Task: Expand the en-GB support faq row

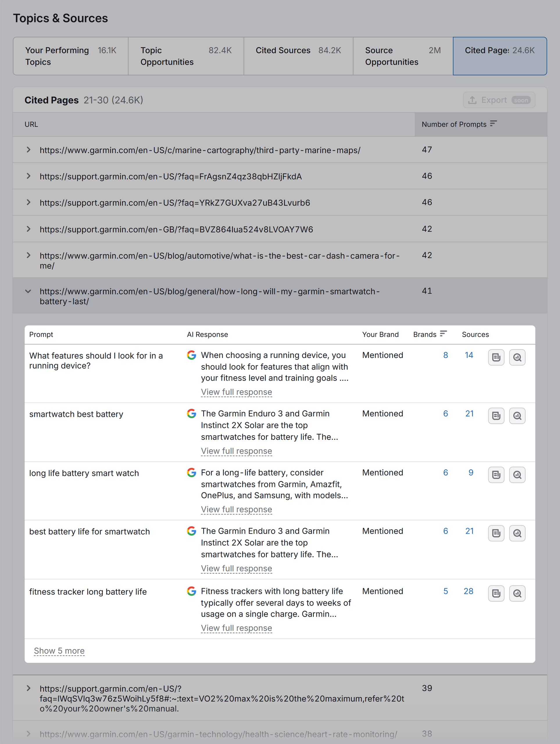Action: 28,229
